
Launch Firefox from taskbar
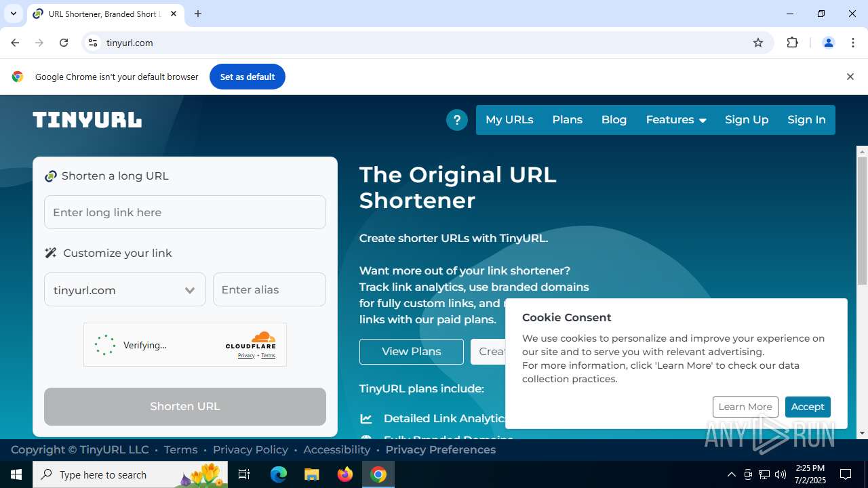coord(345,474)
